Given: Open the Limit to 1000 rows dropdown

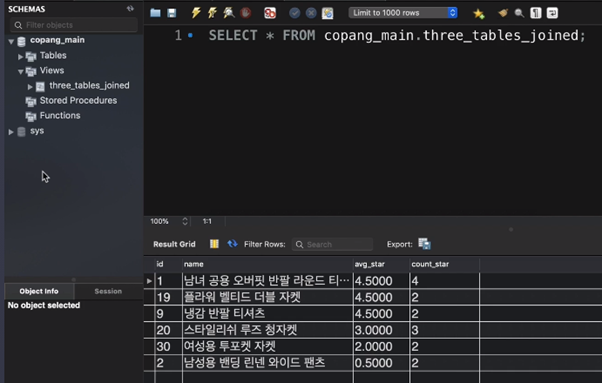Looking at the screenshot, I should click(x=403, y=13).
